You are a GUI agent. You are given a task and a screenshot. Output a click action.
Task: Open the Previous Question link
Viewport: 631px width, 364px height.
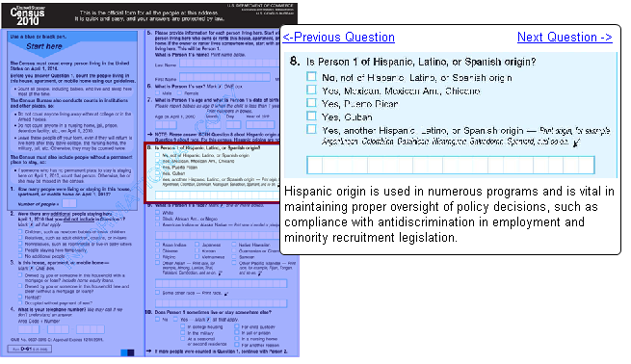click(x=338, y=37)
